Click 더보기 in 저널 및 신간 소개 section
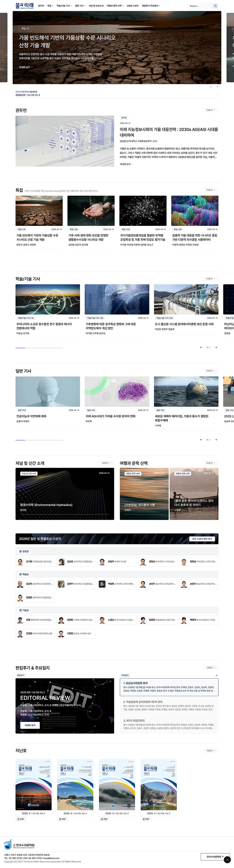 click(107, 463)
